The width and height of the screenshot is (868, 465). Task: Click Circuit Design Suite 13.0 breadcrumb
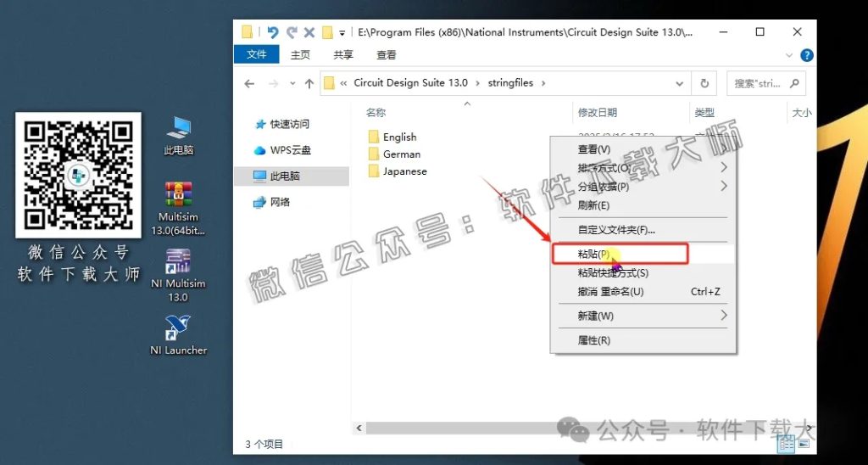410,83
